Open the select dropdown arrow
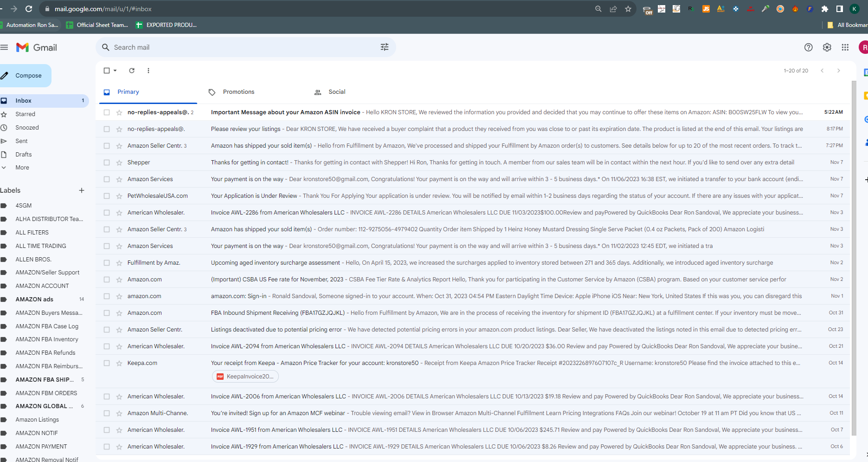Image resolution: width=868 pixels, height=462 pixels. pos(115,71)
